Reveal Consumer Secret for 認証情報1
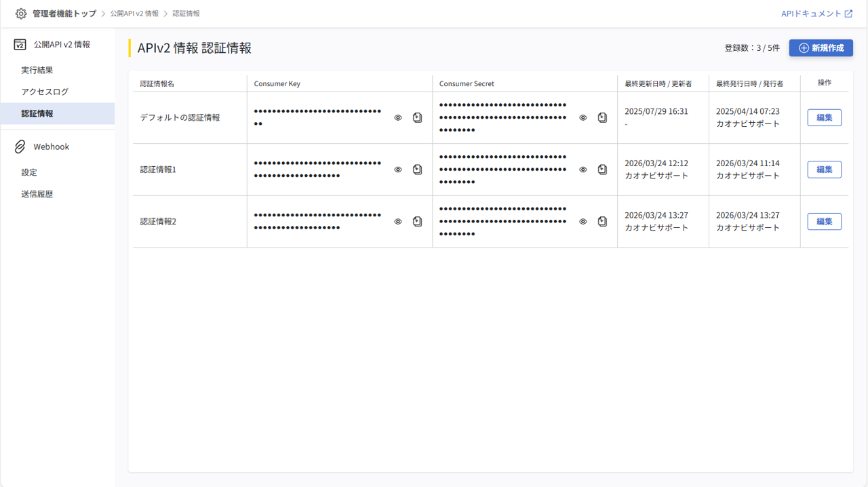 click(x=583, y=170)
